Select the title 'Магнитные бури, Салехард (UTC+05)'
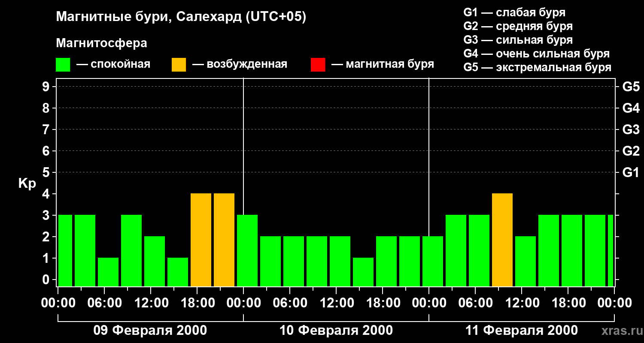This screenshot has width=644, height=343. (x=181, y=17)
